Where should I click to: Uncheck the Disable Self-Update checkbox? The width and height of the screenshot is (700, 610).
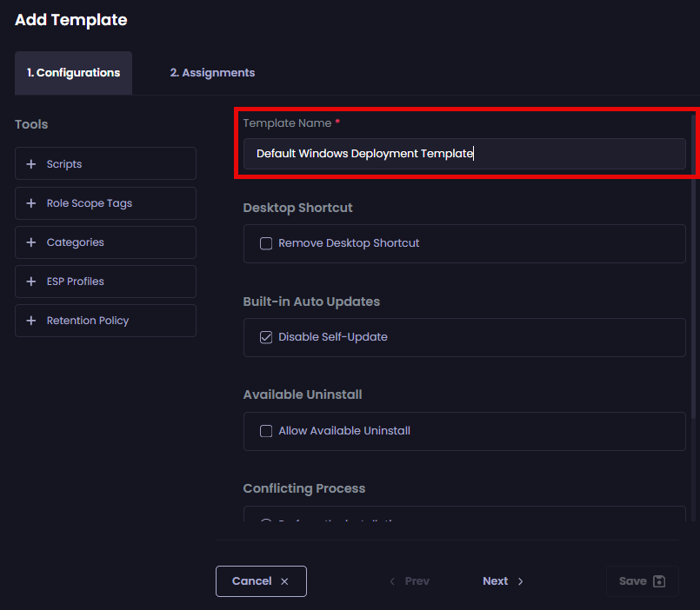[x=266, y=337]
